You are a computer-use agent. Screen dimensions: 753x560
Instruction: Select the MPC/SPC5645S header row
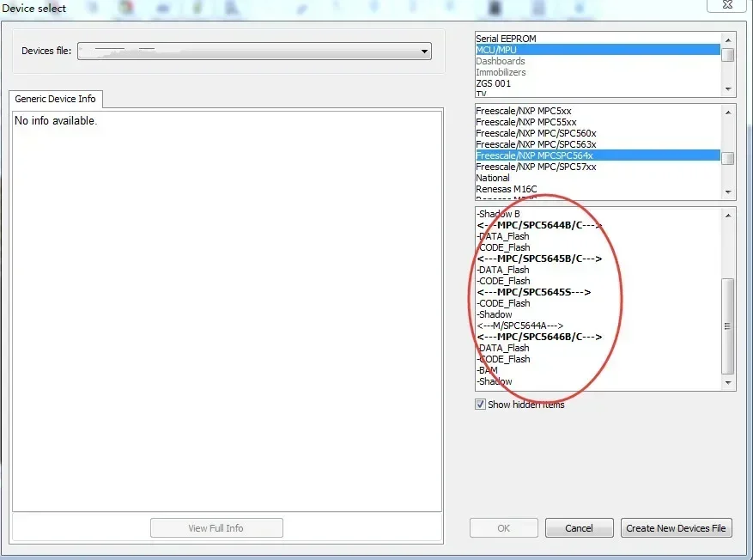pos(598,292)
